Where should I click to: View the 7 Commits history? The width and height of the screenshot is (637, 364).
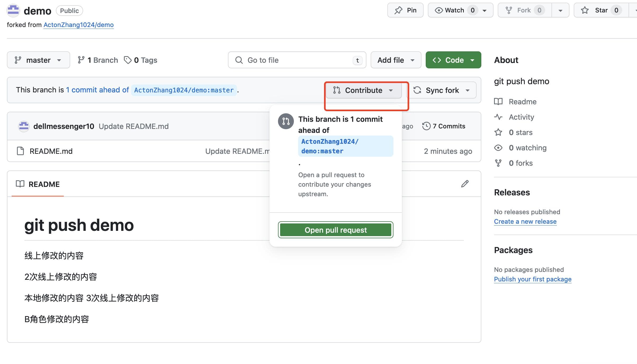coord(444,126)
